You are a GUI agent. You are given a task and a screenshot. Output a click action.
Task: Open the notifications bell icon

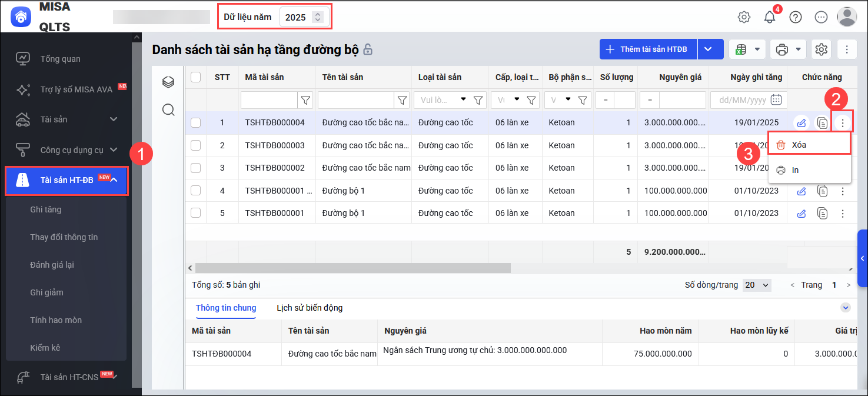click(x=770, y=17)
